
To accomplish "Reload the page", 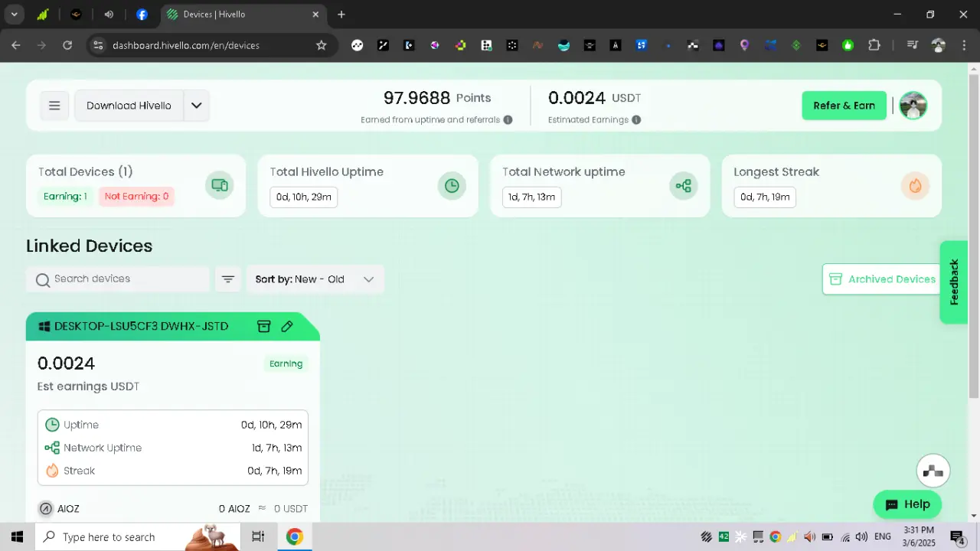I will 67,45.
